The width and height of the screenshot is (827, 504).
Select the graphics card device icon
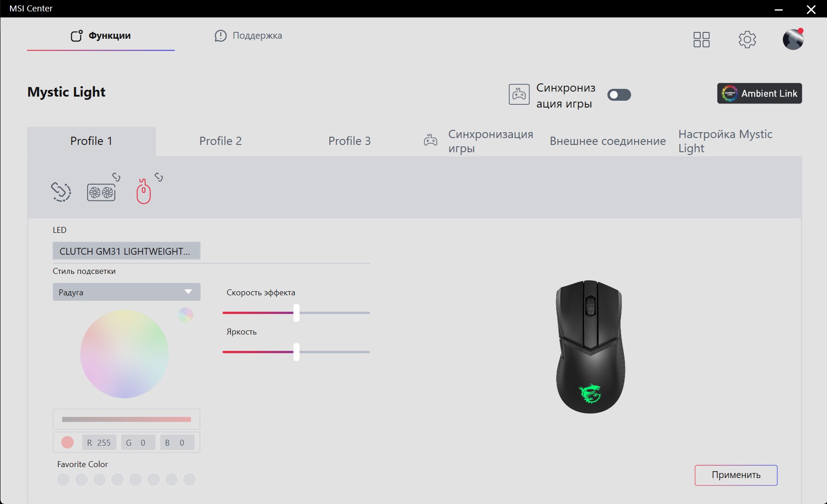point(101,193)
